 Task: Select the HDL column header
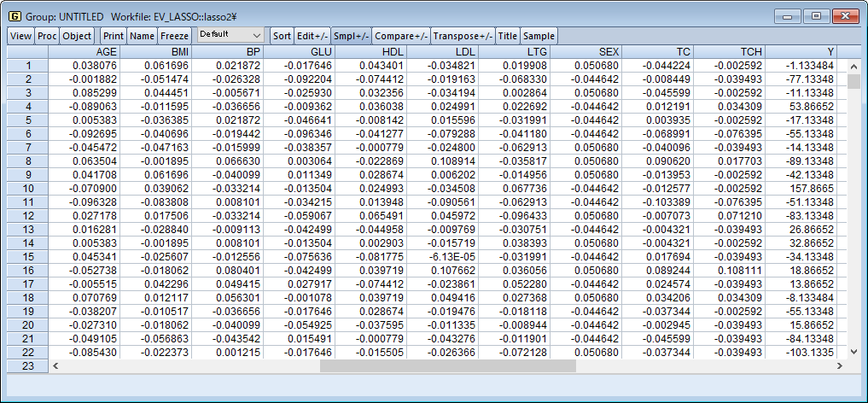pos(371,52)
